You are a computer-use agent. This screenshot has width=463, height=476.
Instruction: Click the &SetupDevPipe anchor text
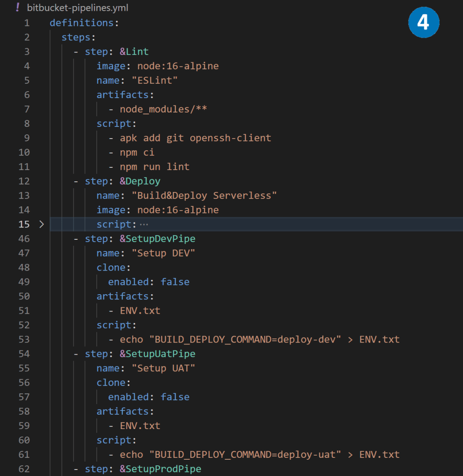157,239
